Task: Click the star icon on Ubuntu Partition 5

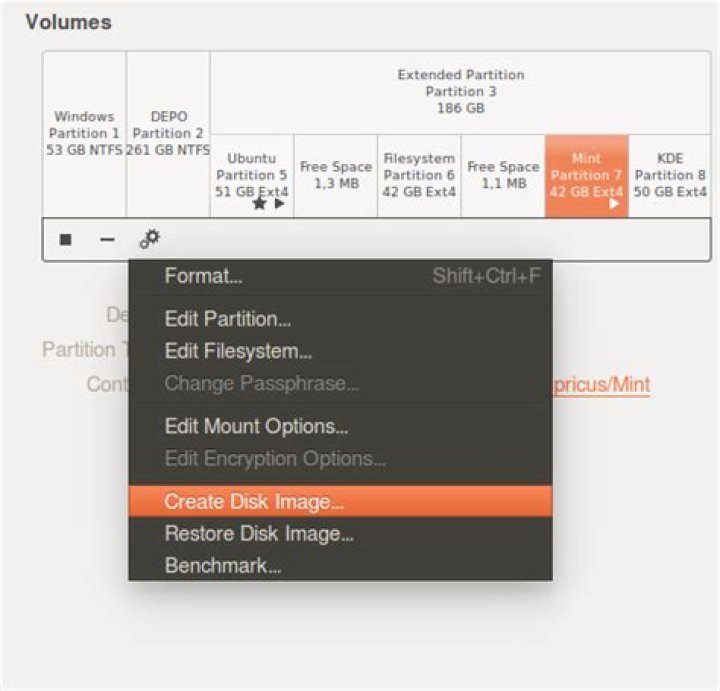Action: click(259, 203)
